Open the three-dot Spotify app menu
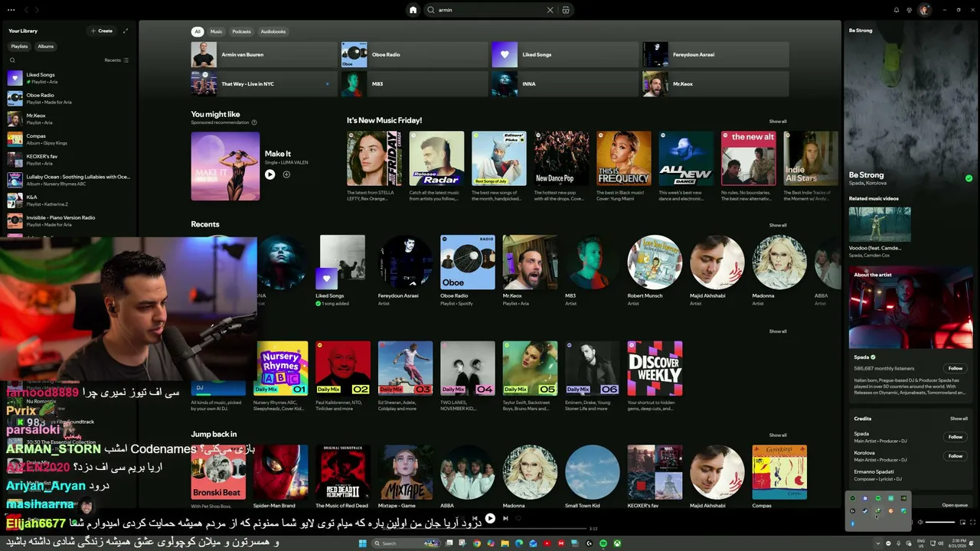This screenshot has height=551, width=980. (x=11, y=9)
